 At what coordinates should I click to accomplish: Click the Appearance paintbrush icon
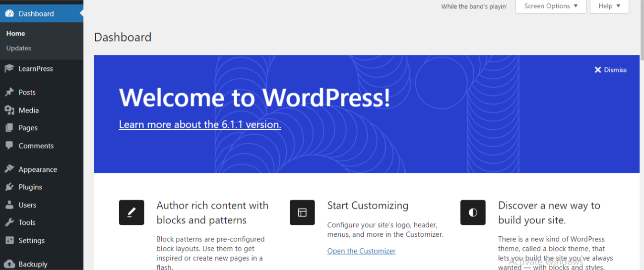click(9, 169)
